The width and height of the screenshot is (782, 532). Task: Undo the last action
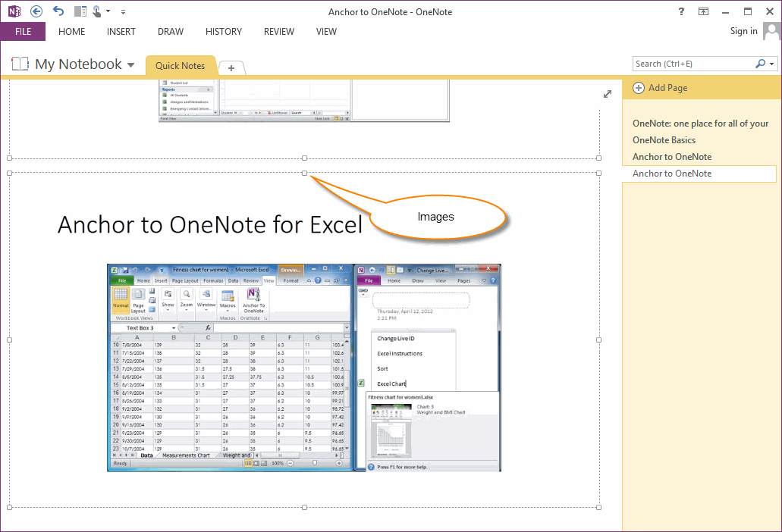[x=58, y=11]
